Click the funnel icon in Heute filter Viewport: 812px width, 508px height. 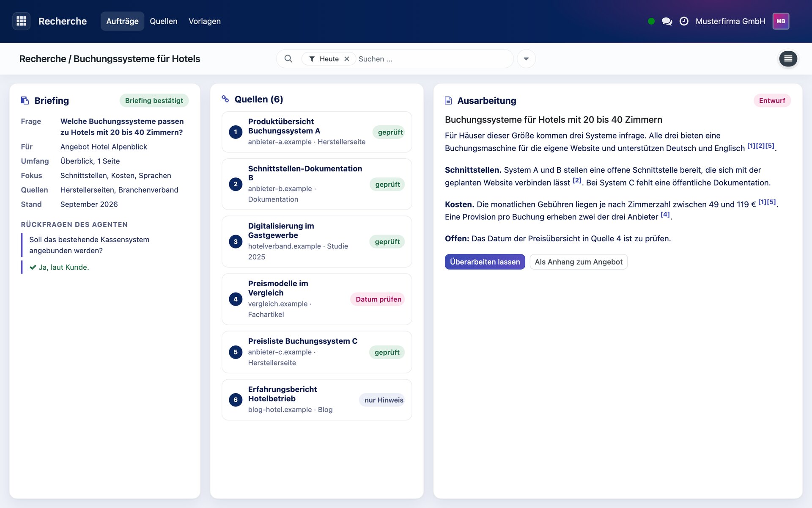point(312,59)
